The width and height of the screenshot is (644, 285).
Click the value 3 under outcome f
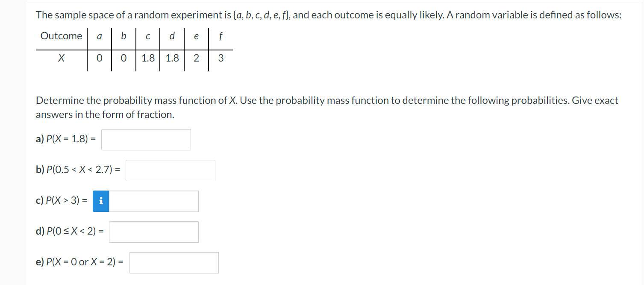pyautogui.click(x=220, y=58)
